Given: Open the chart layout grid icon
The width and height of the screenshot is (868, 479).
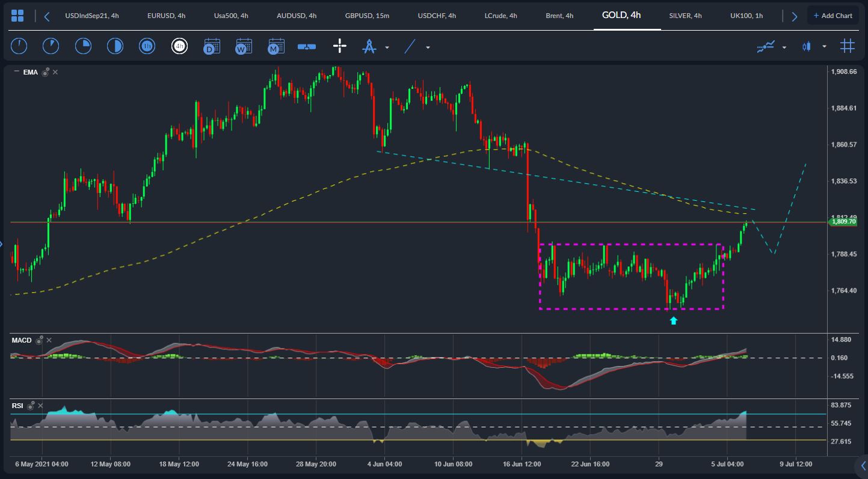Looking at the screenshot, I should click(17, 16).
